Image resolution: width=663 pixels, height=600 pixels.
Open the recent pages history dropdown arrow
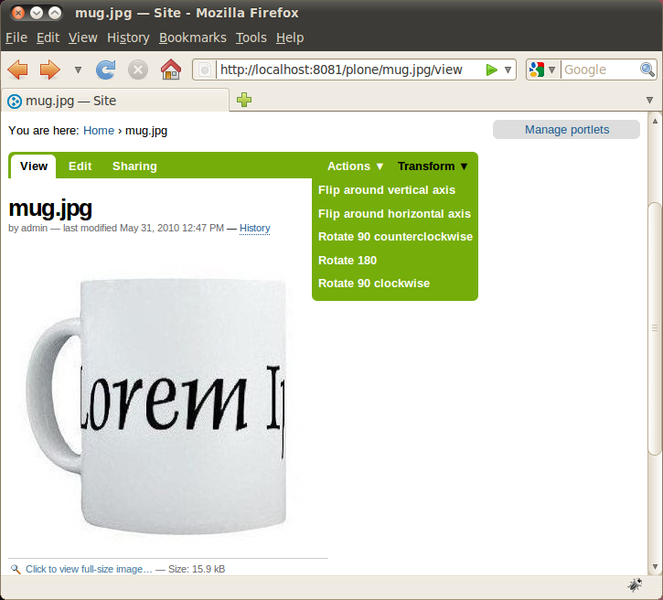pyautogui.click(x=78, y=70)
